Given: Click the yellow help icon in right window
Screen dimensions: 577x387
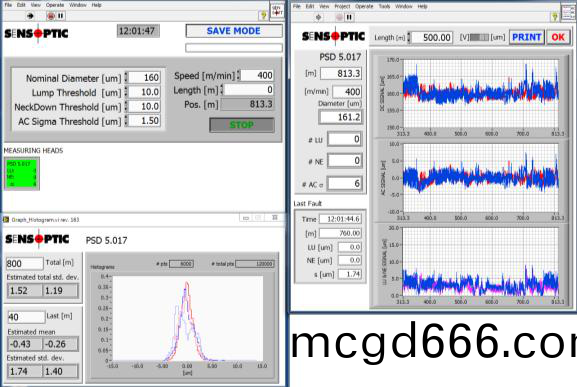Looking at the screenshot, I should pos(555,17).
